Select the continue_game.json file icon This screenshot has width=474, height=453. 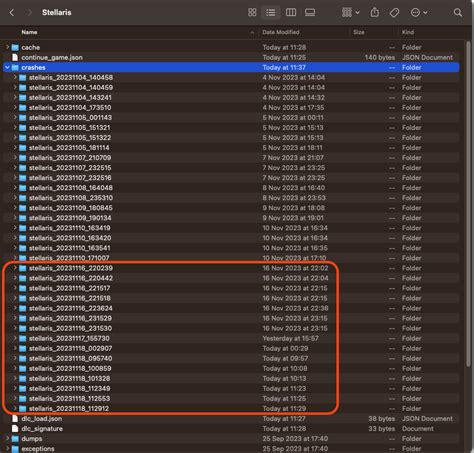[15, 57]
